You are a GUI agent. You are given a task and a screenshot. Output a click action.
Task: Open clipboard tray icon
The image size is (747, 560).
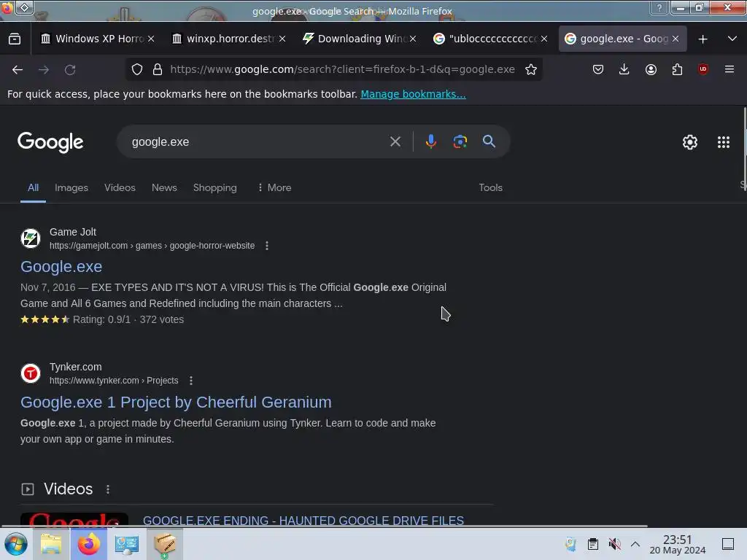tap(592, 544)
